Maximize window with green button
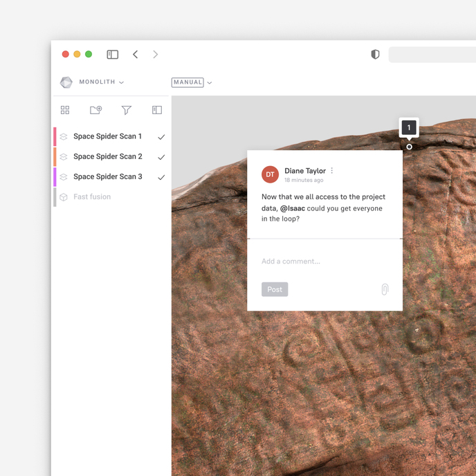The width and height of the screenshot is (476, 476). 89,54
